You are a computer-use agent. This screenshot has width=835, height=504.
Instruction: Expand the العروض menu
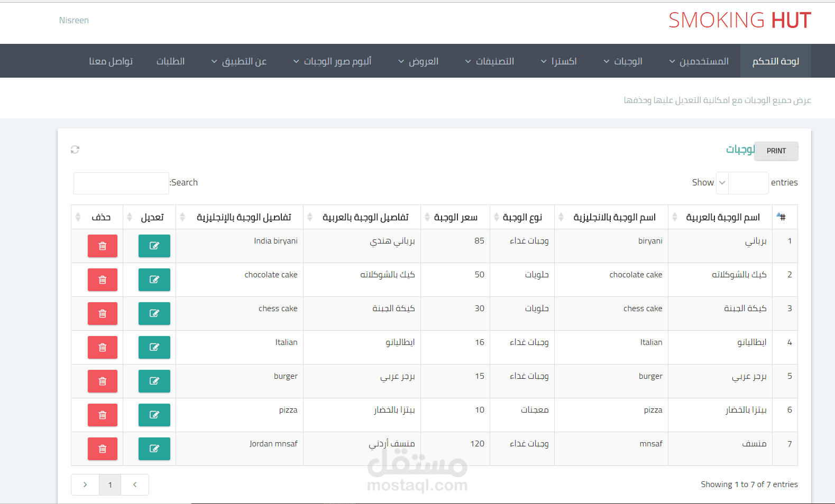(x=418, y=61)
